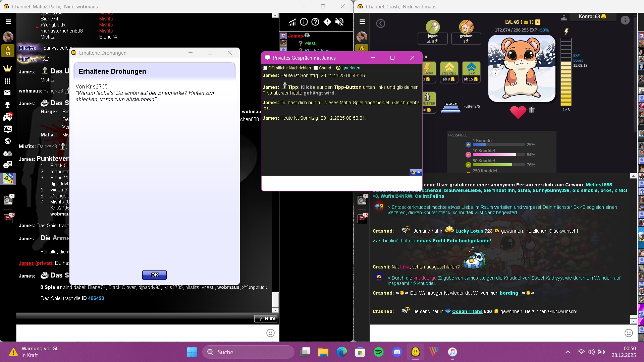Viewport: 644px width, 362px height.
Task: Click OK in Erhaltene Drohungen dialog
Action: click(154, 275)
